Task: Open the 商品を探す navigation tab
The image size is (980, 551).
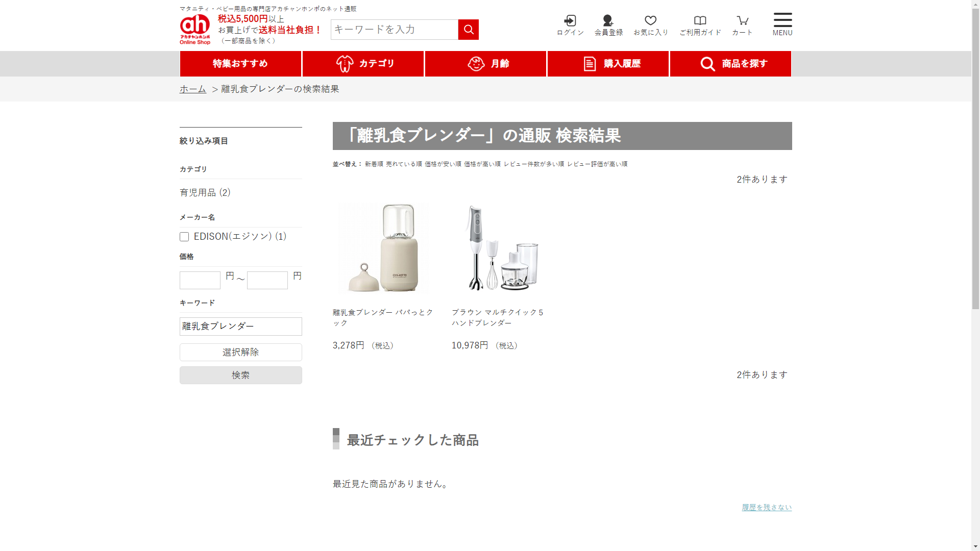Action: click(730, 64)
